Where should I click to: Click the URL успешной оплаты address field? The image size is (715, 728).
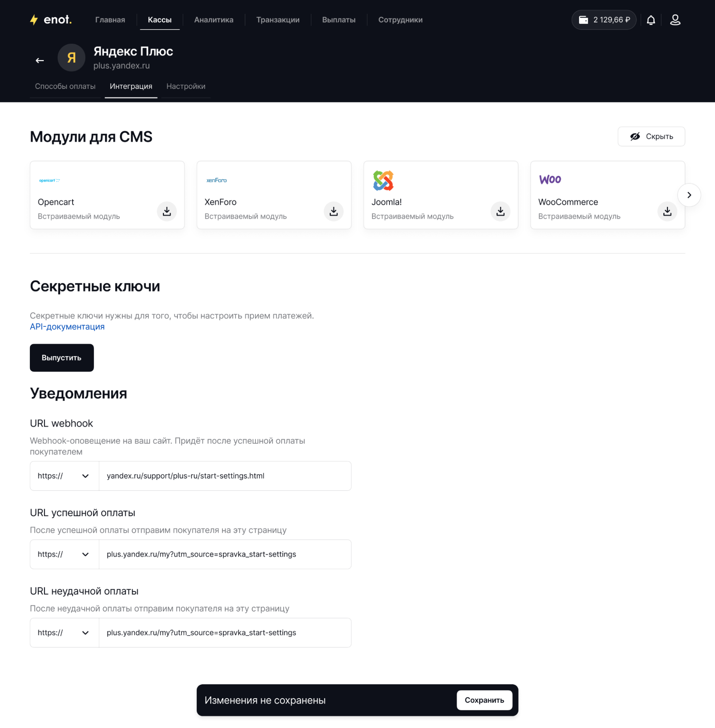point(225,554)
